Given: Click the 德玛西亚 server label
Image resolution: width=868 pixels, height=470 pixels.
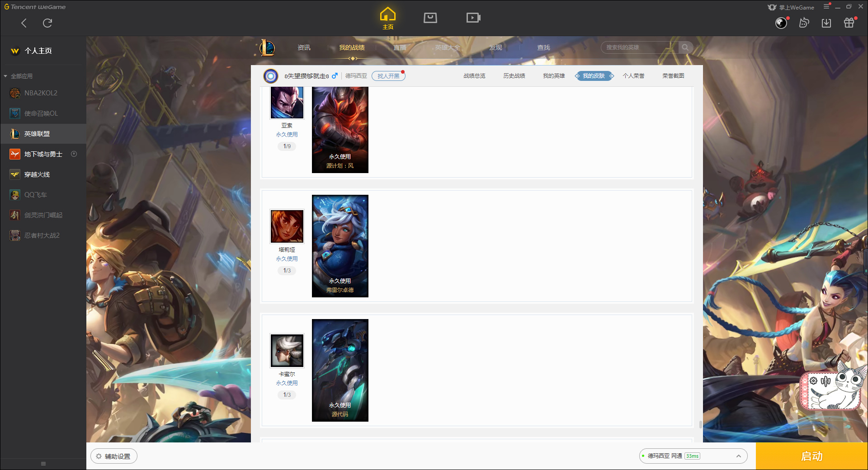Looking at the screenshot, I should tap(356, 76).
